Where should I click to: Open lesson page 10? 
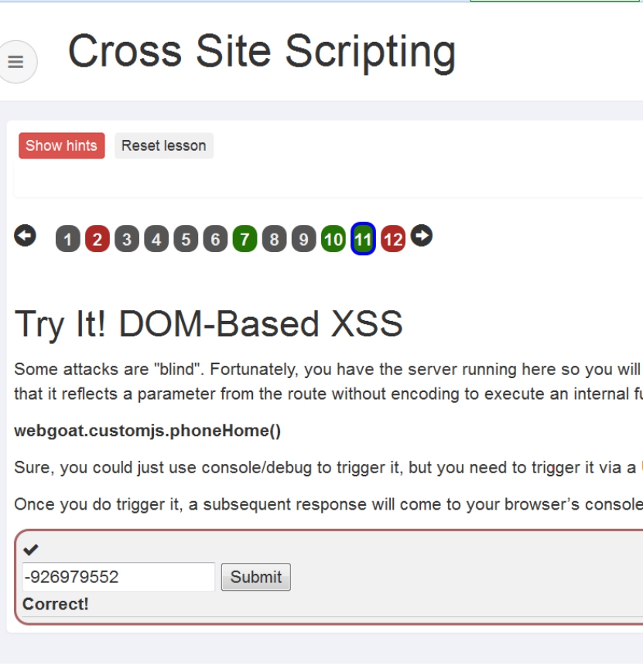pos(333,239)
